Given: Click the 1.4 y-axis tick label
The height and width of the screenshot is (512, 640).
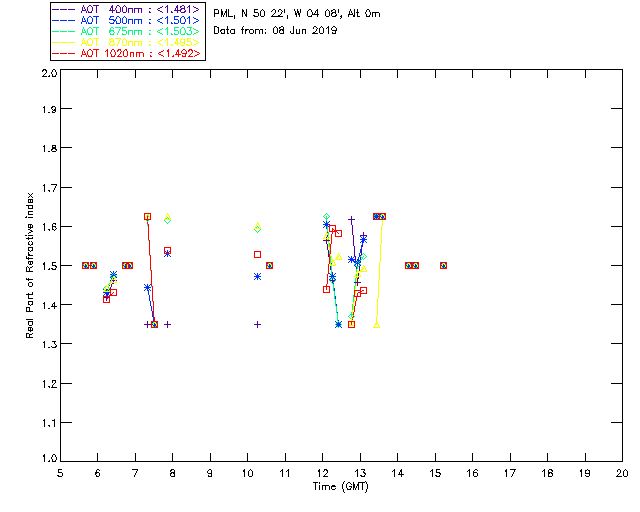Looking at the screenshot, I should click(49, 305).
